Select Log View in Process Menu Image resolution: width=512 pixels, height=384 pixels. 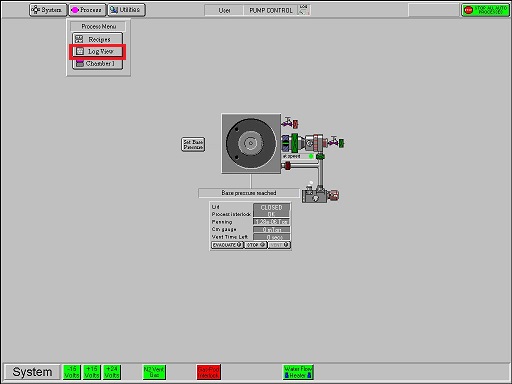pos(98,51)
